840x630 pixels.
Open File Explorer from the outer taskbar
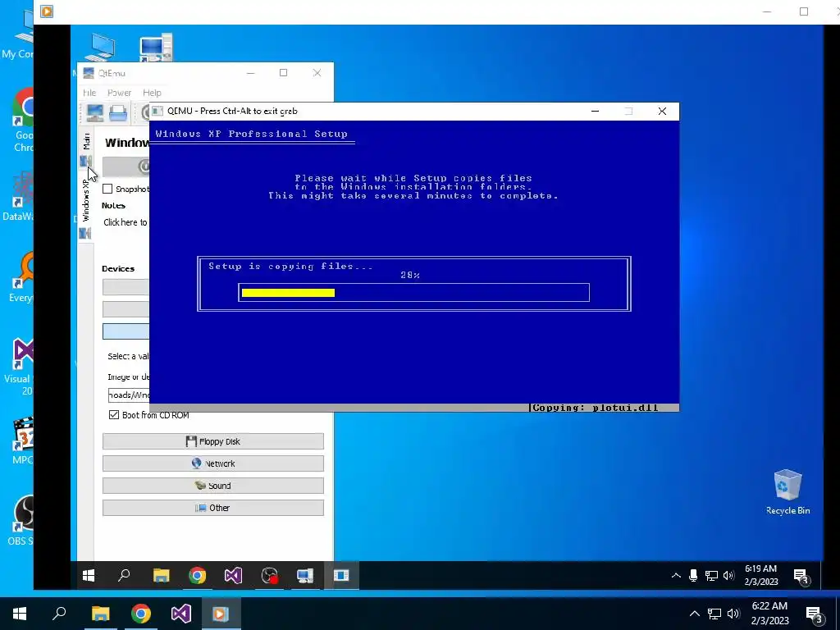coord(100,614)
